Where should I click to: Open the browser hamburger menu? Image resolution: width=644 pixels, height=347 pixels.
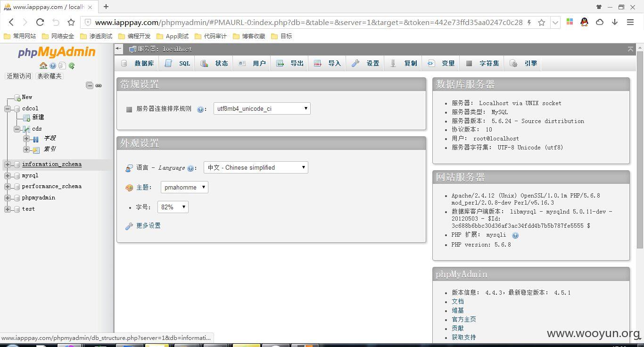pyautogui.click(x=630, y=22)
